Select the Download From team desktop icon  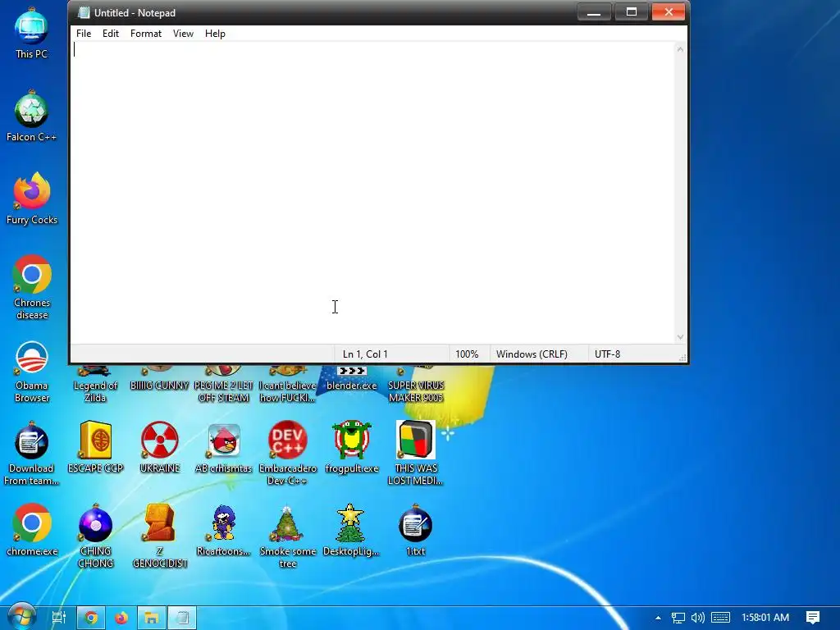(x=31, y=454)
